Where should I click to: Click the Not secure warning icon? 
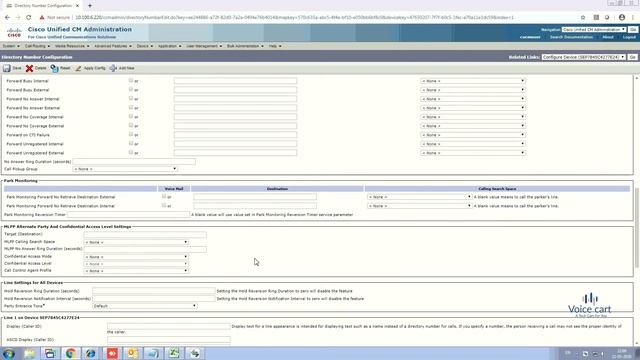click(x=42, y=18)
